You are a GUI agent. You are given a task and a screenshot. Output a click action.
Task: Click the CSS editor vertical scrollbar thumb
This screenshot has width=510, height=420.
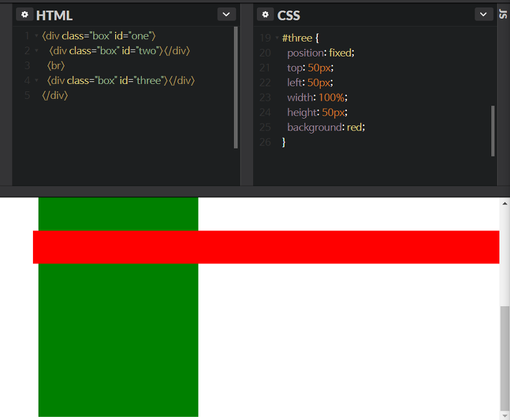(493, 131)
